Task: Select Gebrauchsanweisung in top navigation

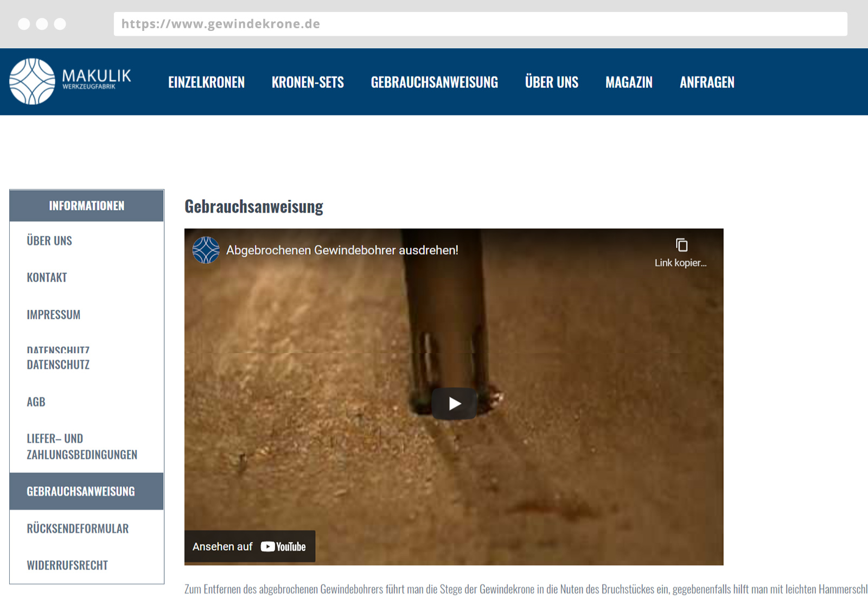Action: [x=434, y=82]
